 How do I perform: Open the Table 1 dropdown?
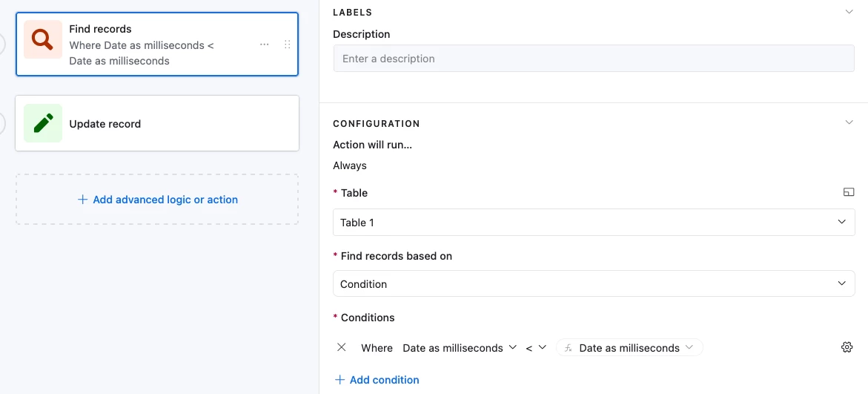594,223
